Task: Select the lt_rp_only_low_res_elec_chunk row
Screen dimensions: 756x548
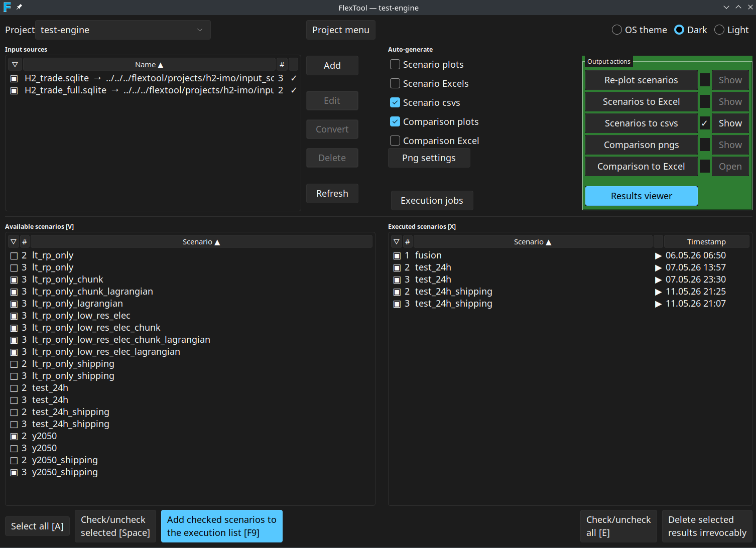Action: pos(191,328)
